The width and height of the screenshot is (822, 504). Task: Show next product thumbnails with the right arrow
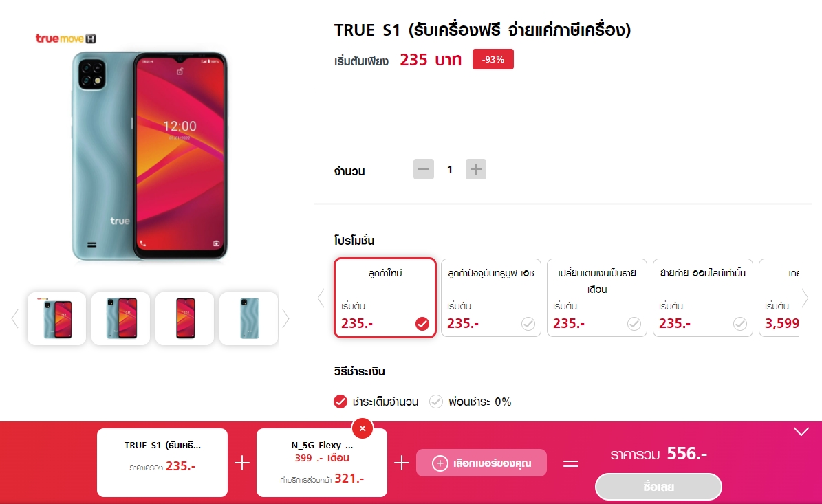285,318
